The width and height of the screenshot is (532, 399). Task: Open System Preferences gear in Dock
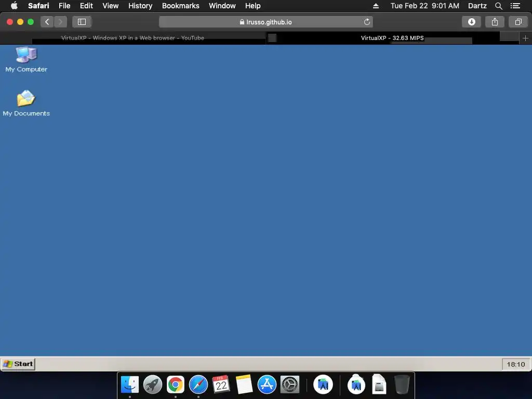click(x=290, y=385)
